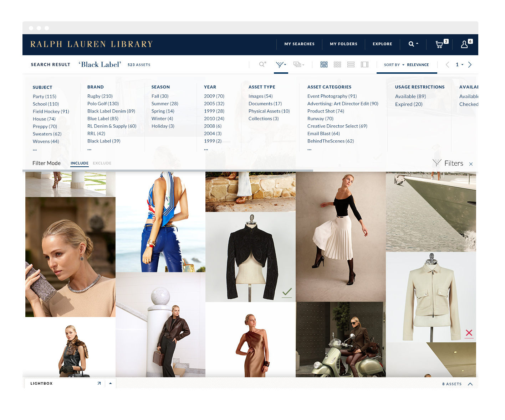The height and width of the screenshot is (420, 505).
Task: Open the black jacket on mannequin image
Action: coord(250,257)
